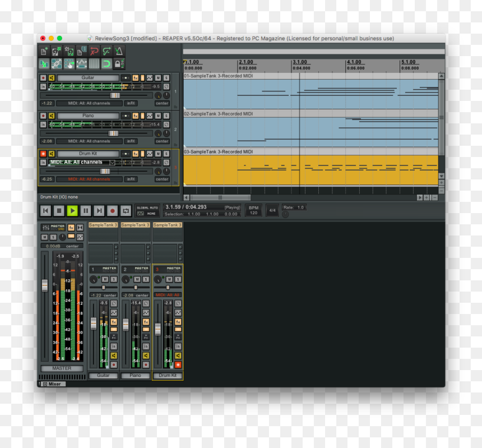Image resolution: width=482 pixels, height=448 pixels.
Task: Open envelope settings for the Piano track
Action: click(x=150, y=116)
